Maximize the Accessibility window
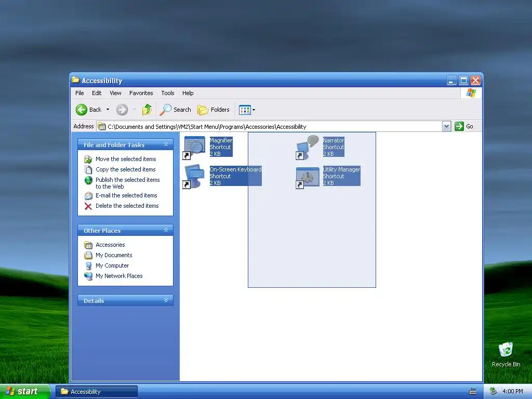Viewport: 532px width, 399px height. (463, 81)
